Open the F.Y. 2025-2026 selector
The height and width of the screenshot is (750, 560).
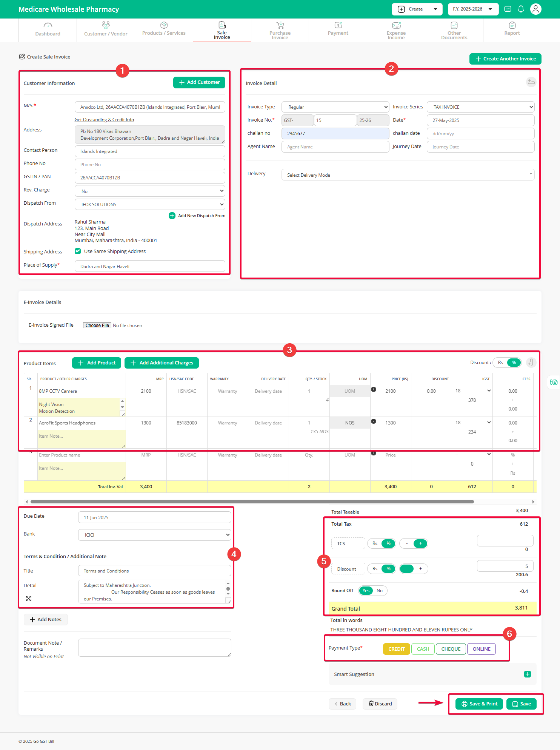pos(473,9)
